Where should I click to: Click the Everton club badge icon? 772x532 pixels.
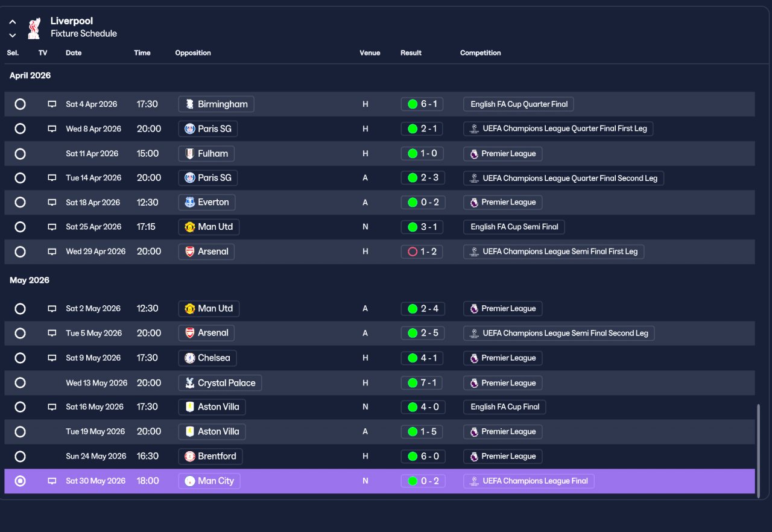(190, 202)
